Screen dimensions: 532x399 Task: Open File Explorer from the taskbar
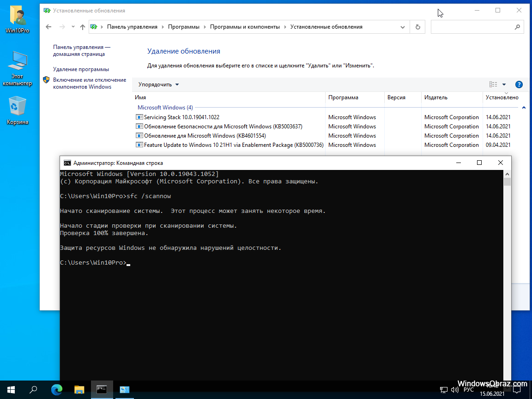click(79, 390)
